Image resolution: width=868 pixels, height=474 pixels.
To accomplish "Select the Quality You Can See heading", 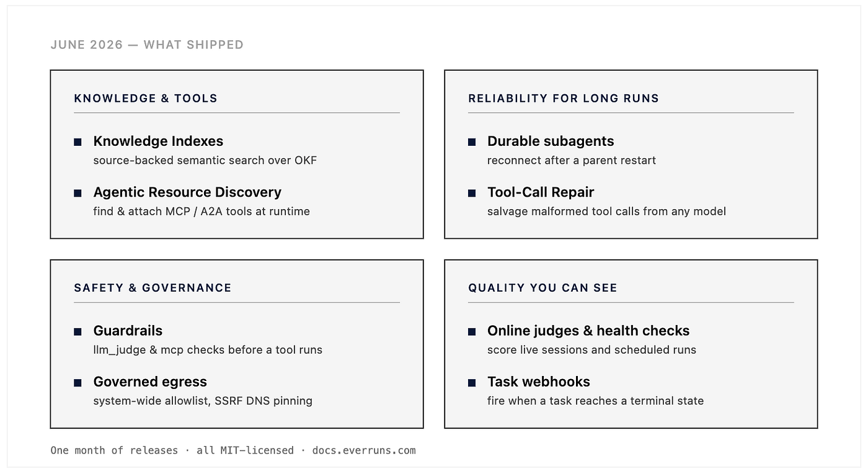I will [x=542, y=288].
